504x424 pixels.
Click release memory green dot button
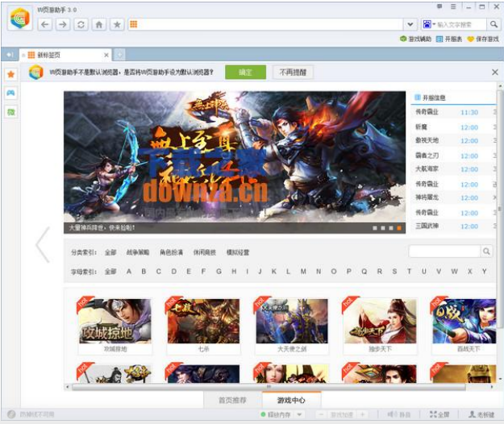coord(276,414)
